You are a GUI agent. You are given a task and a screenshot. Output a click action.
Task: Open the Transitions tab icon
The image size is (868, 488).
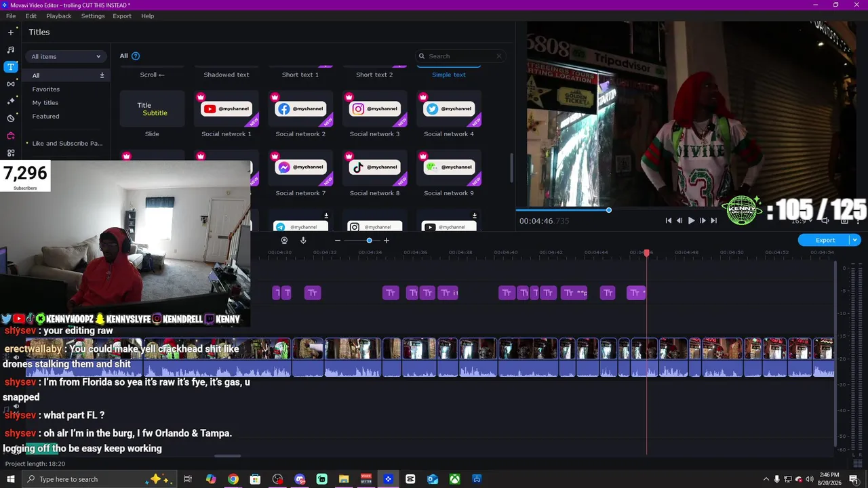[x=11, y=83]
